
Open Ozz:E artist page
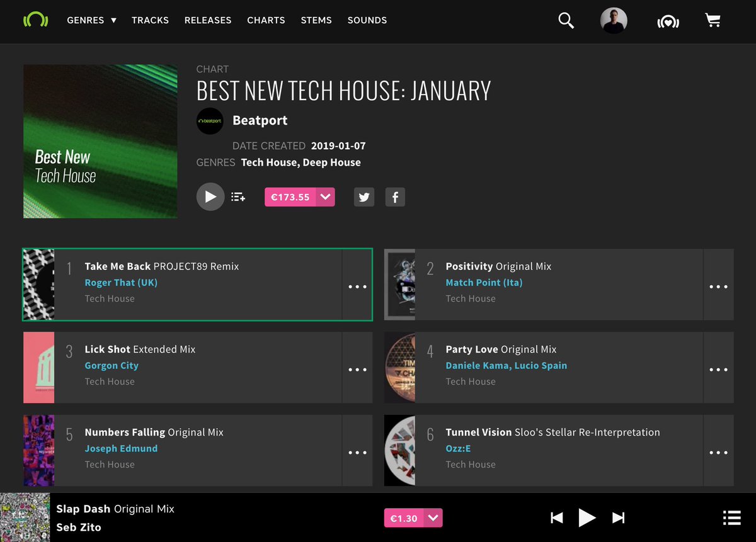tap(458, 449)
